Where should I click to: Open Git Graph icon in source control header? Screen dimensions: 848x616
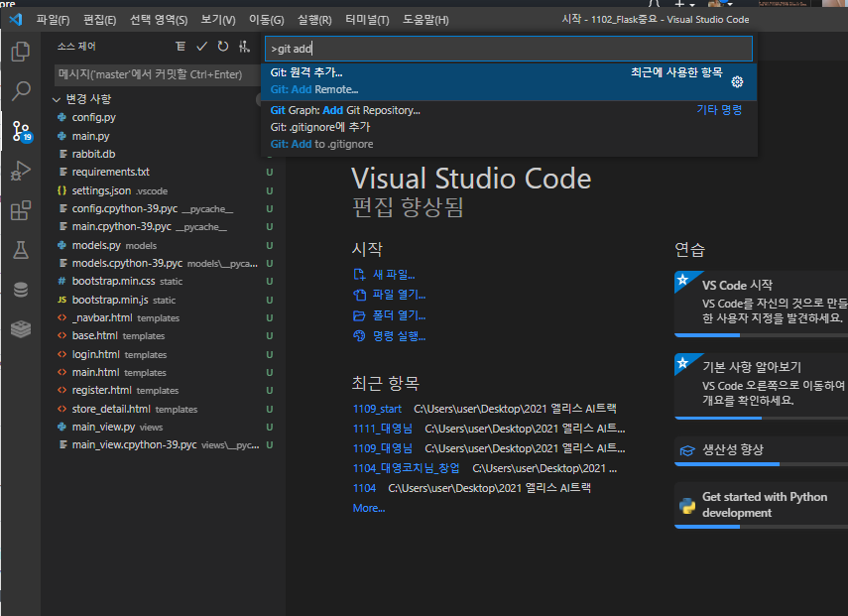(244, 47)
